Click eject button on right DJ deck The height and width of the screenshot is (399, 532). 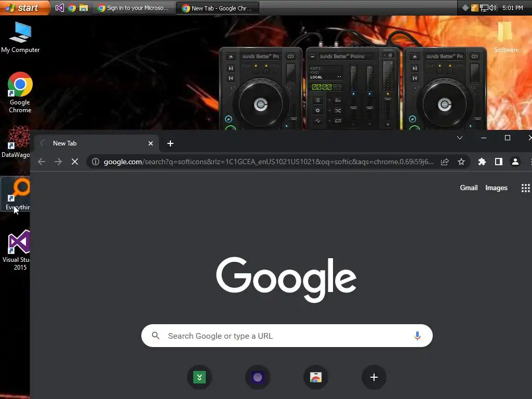pos(415,57)
